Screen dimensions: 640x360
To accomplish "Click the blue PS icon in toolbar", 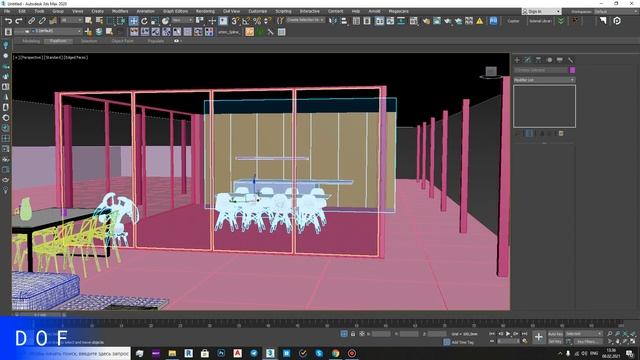I will click(x=493, y=21).
